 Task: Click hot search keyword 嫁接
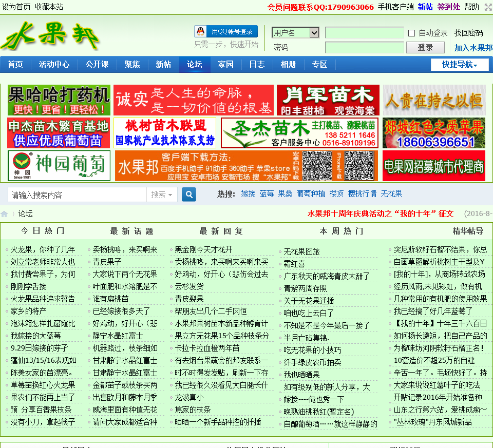tap(248, 194)
